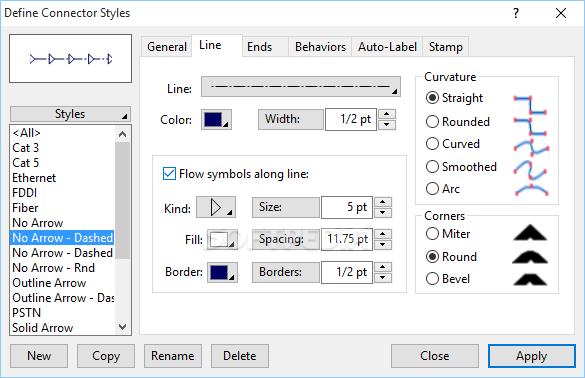
Task: Click the Spacing value field
Action: click(347, 239)
